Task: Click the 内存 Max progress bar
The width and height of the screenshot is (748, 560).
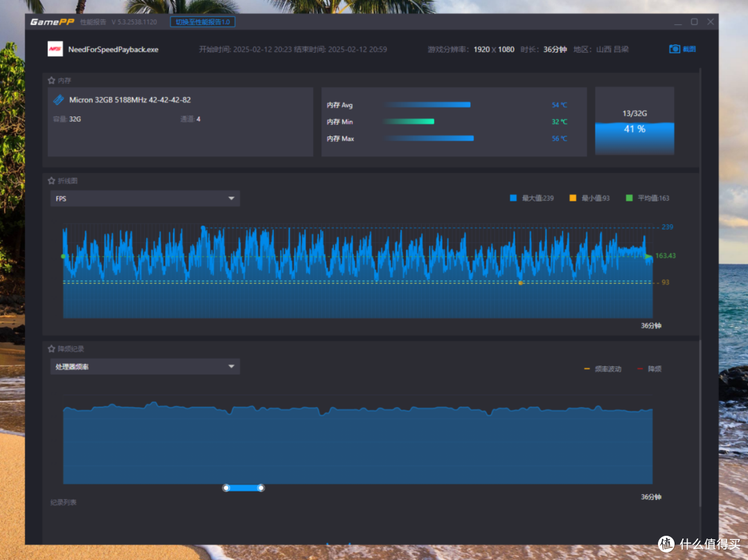Action: (x=429, y=138)
